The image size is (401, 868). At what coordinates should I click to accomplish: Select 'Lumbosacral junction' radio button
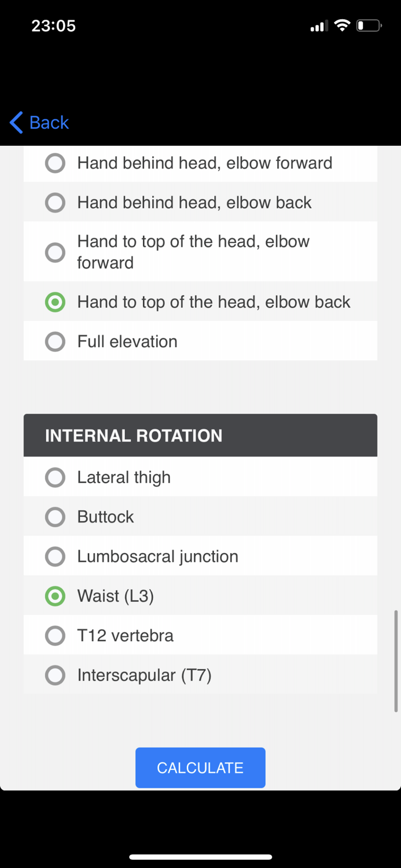point(56,557)
